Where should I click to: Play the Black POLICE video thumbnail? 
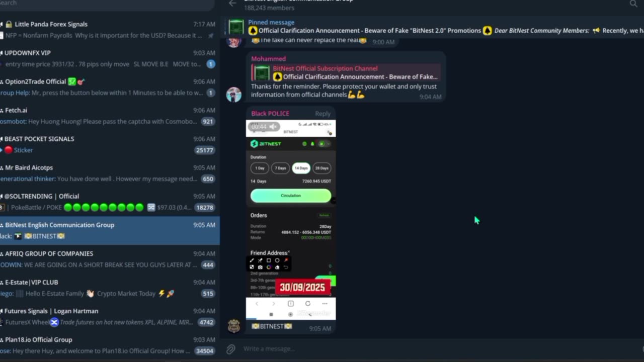pyautogui.click(x=291, y=220)
